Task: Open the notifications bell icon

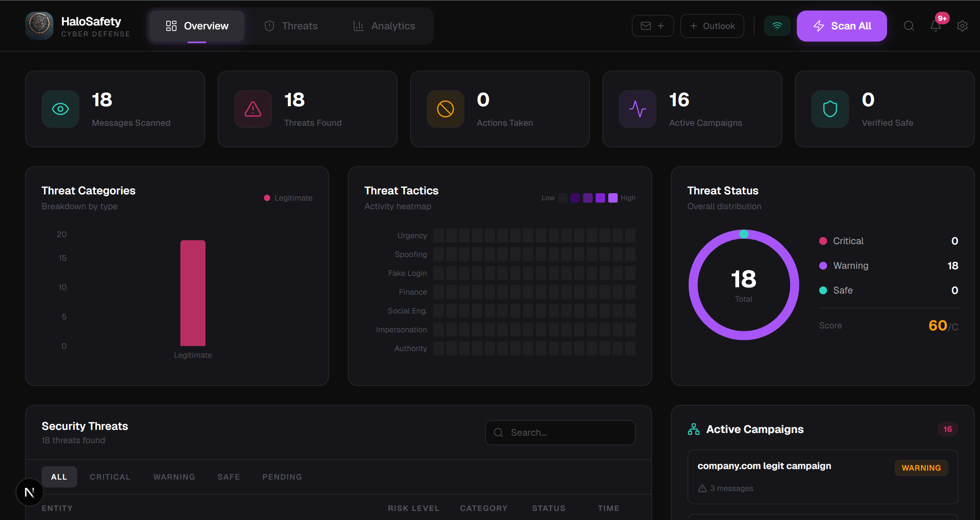Action: (x=935, y=26)
